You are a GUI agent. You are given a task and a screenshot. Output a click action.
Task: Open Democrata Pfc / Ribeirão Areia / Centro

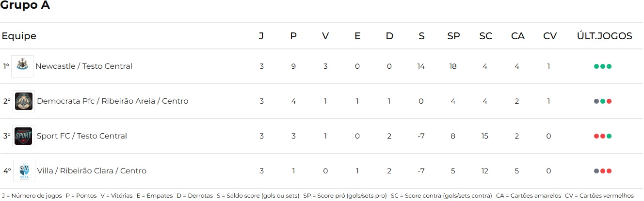(113, 101)
